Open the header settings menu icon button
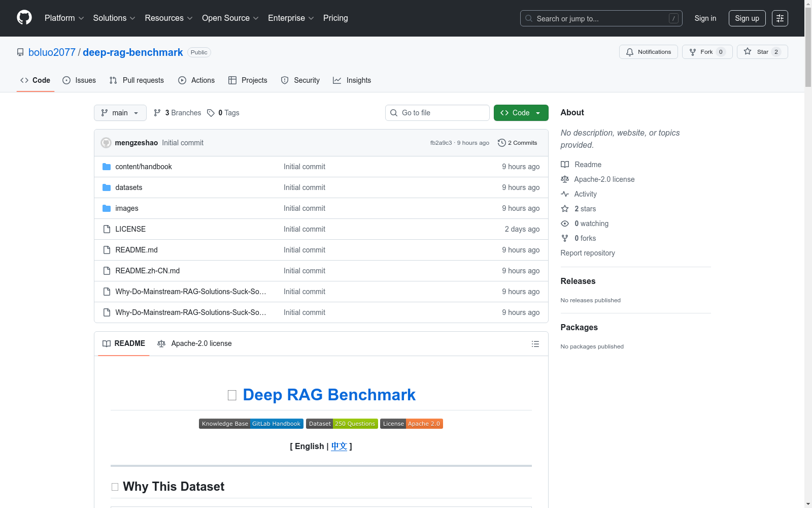812x508 pixels. (x=780, y=18)
